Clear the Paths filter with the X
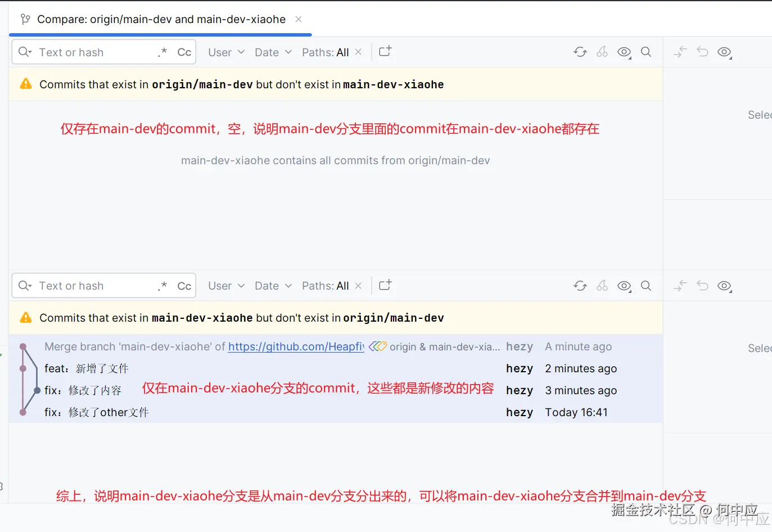 358,52
